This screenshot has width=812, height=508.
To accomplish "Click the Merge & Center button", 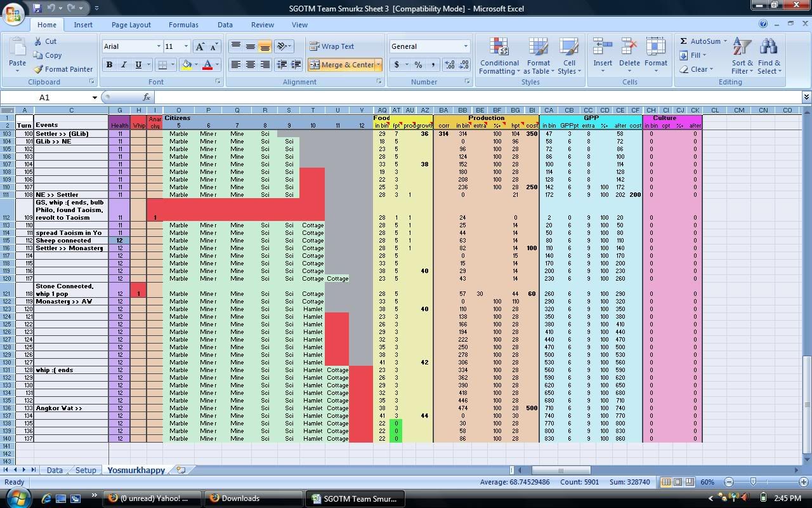I will click(343, 65).
